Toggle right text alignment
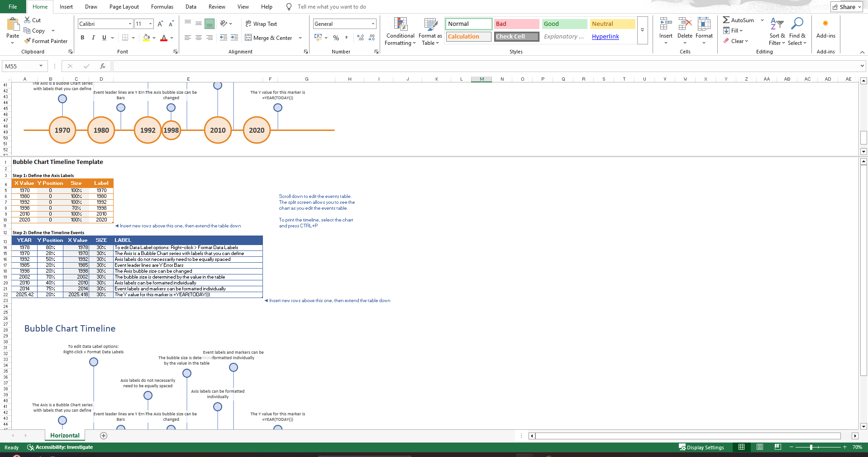868x457 pixels. click(x=210, y=38)
